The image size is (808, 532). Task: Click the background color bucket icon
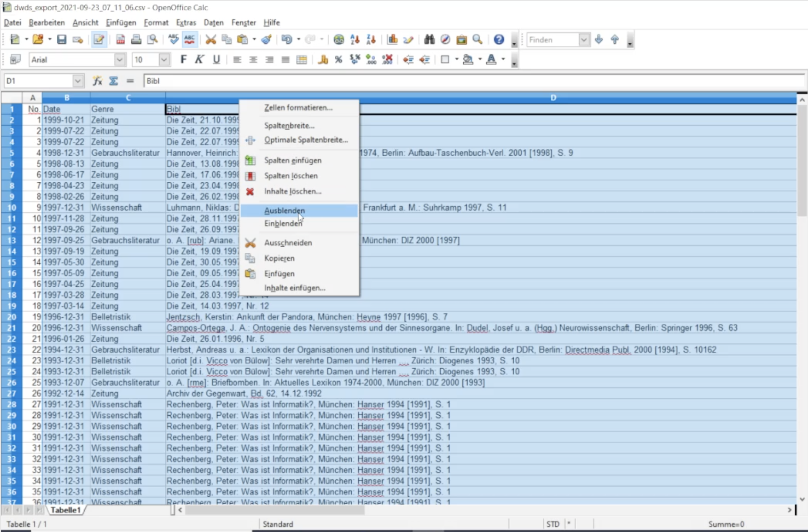[x=468, y=59]
